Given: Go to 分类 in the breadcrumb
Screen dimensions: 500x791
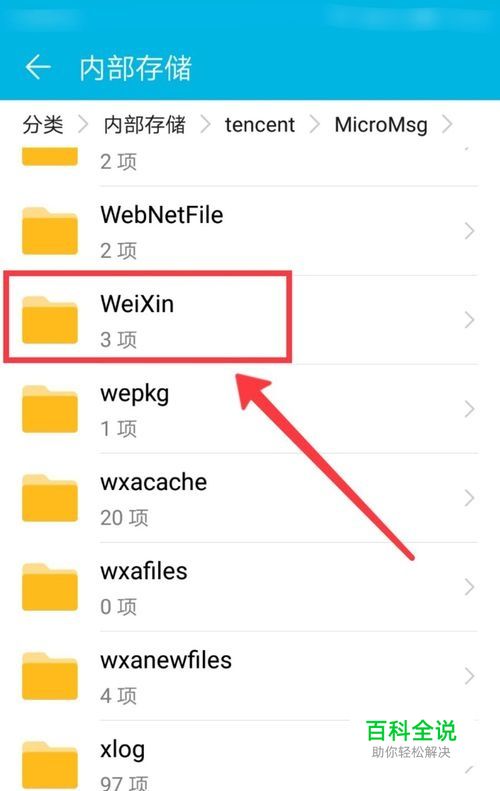Looking at the screenshot, I should coord(43,125).
